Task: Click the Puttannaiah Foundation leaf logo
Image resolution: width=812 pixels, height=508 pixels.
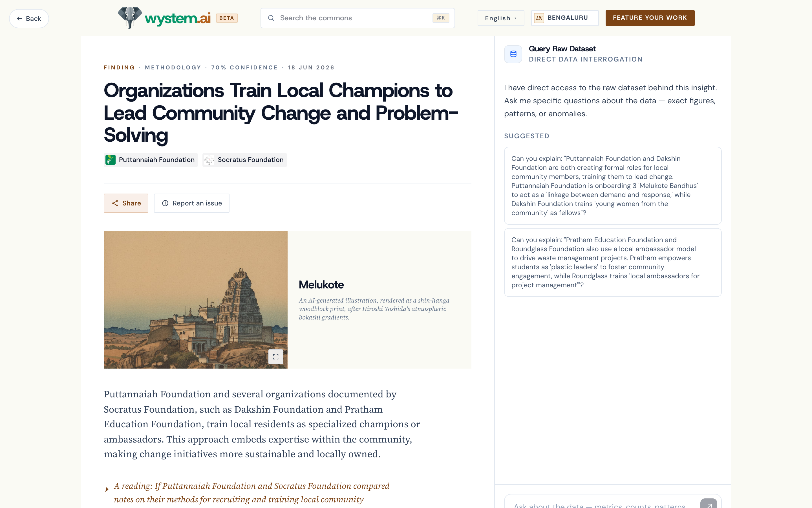Action: click(x=111, y=159)
